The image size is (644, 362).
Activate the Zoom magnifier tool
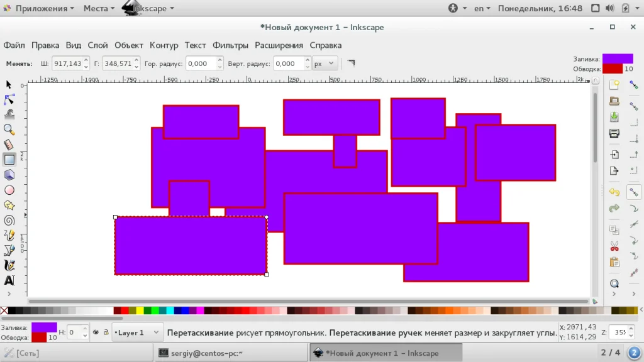pos(9,129)
